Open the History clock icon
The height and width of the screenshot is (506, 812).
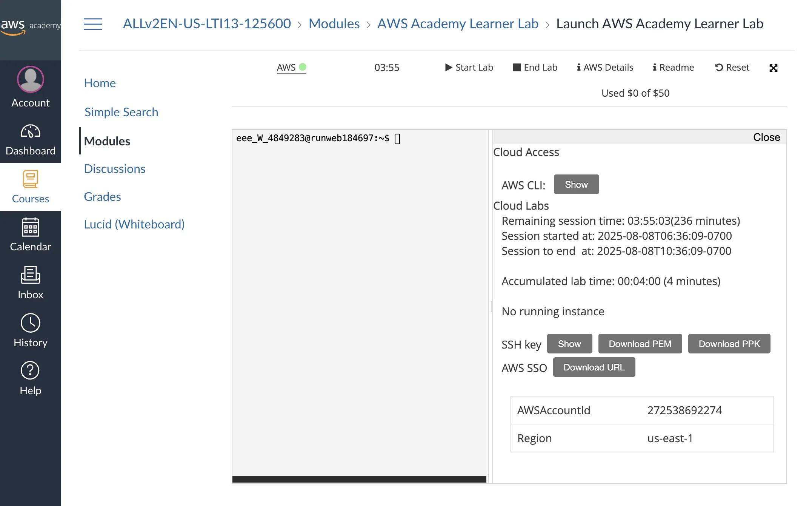30,323
